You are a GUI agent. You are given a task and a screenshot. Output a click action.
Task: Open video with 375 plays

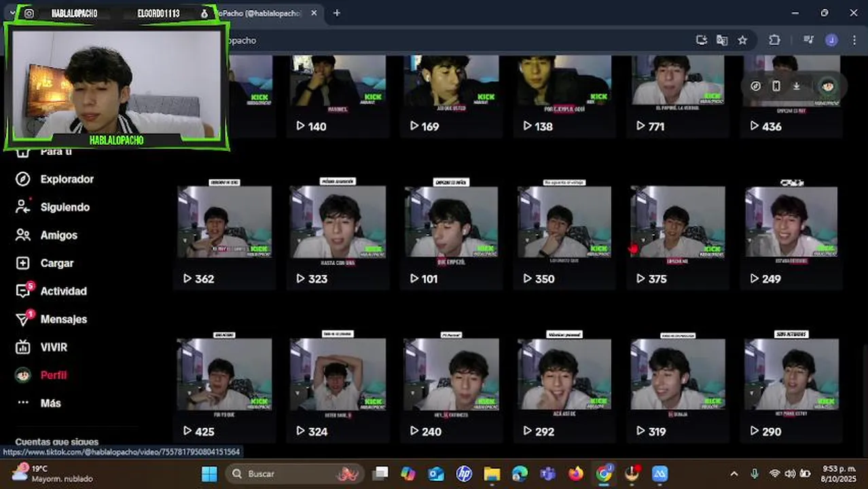point(679,236)
